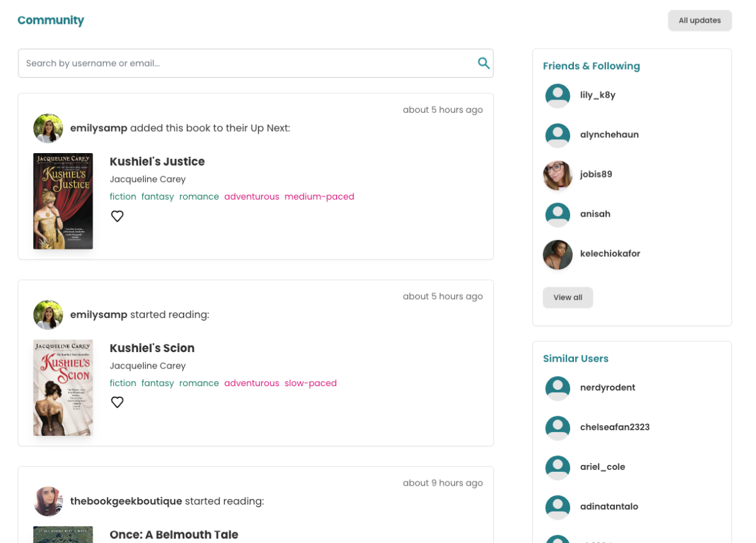
Task: Open the Kushiel's Justice book cover
Action: click(63, 201)
